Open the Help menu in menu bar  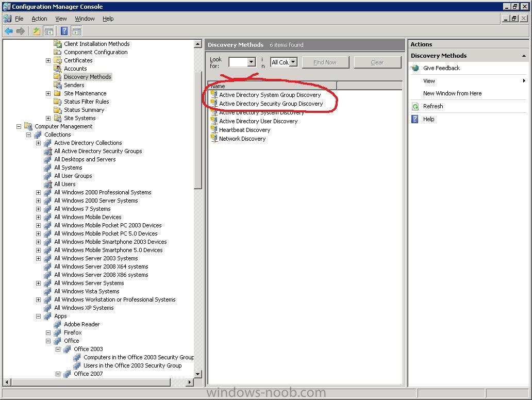point(108,19)
